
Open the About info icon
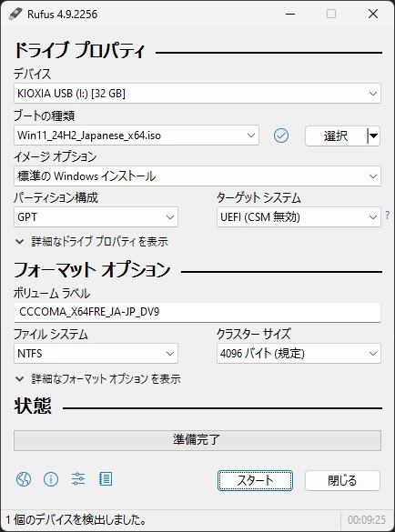point(51,479)
